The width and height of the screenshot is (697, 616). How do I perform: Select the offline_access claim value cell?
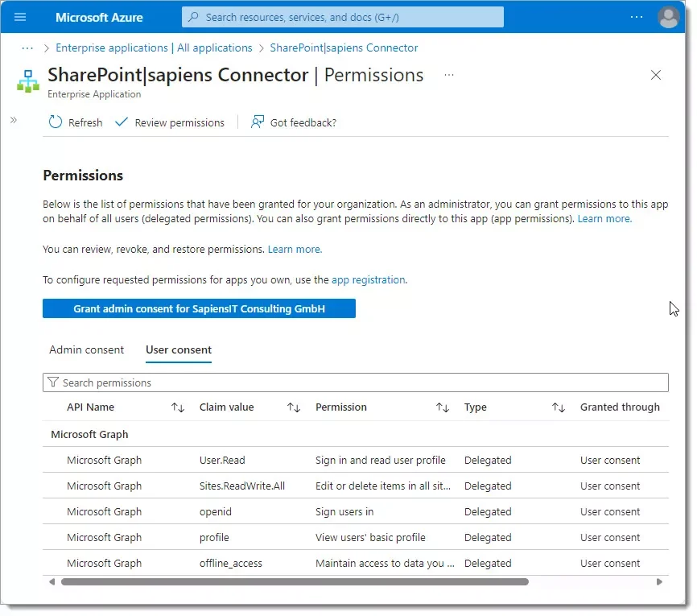(231, 563)
